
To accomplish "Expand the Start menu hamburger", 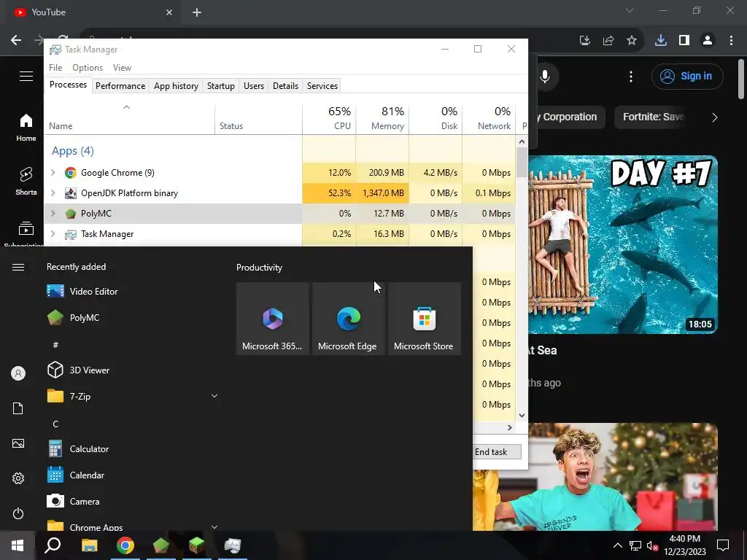I will coord(18,267).
